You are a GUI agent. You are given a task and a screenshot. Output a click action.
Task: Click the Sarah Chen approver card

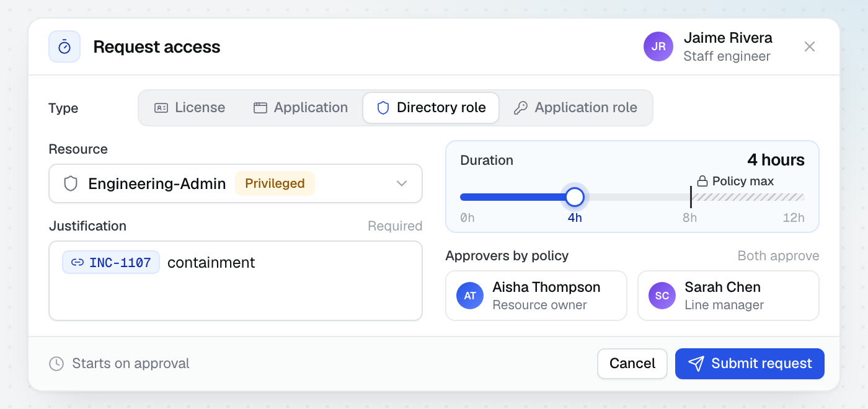[x=728, y=296]
